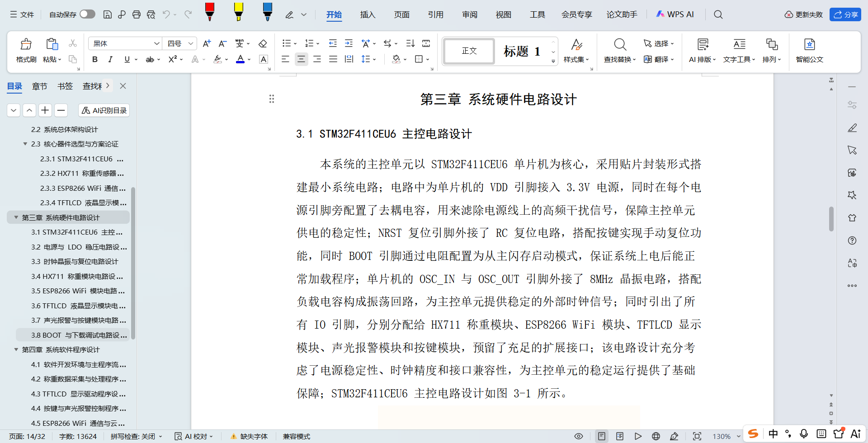This screenshot has width=868, height=443.
Task: Open the 选择 dropdown
Action: [x=659, y=43]
